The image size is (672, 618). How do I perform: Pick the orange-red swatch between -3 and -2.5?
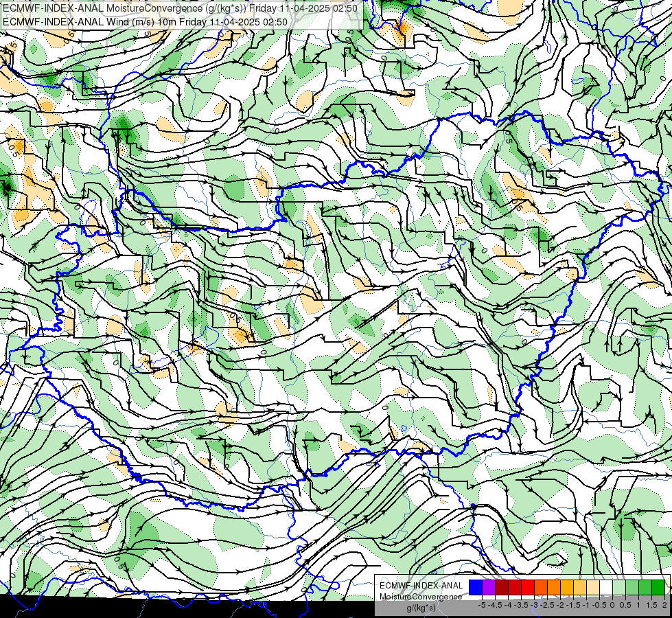point(541,587)
